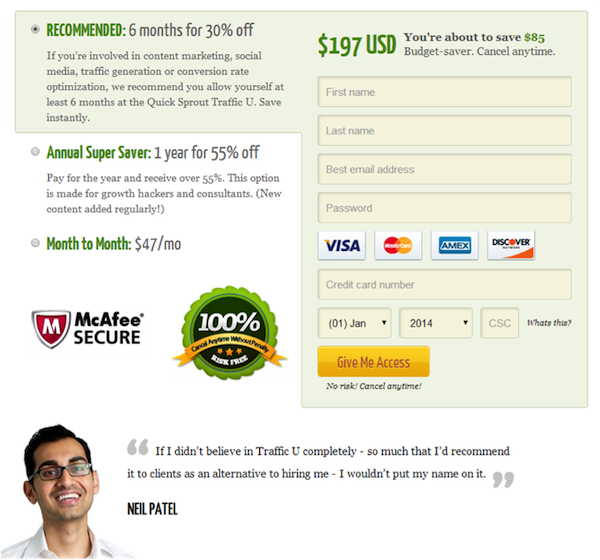Image resolution: width=600 pixels, height=560 pixels.
Task: Choose the Annual Super Saver radio option
Action: [x=35, y=152]
